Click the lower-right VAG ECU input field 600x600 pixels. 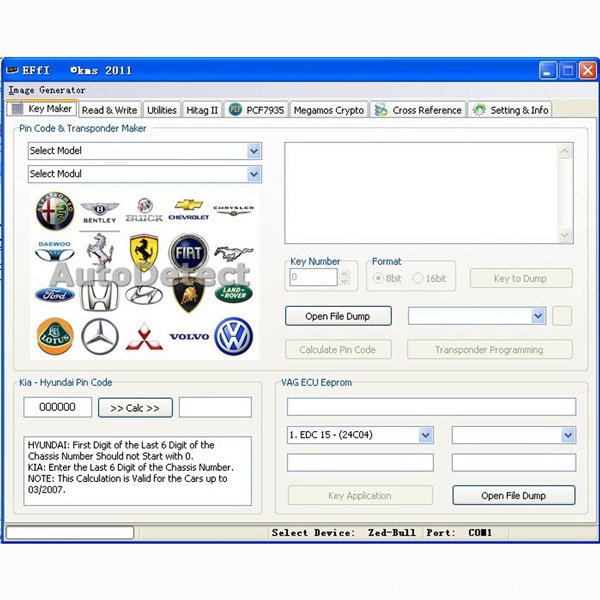click(514, 463)
